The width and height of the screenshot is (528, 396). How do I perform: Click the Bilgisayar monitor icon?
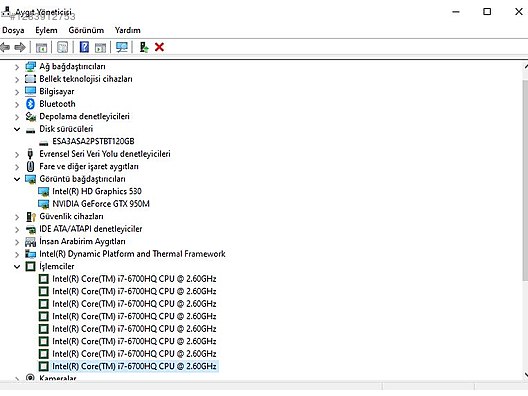pos(30,91)
